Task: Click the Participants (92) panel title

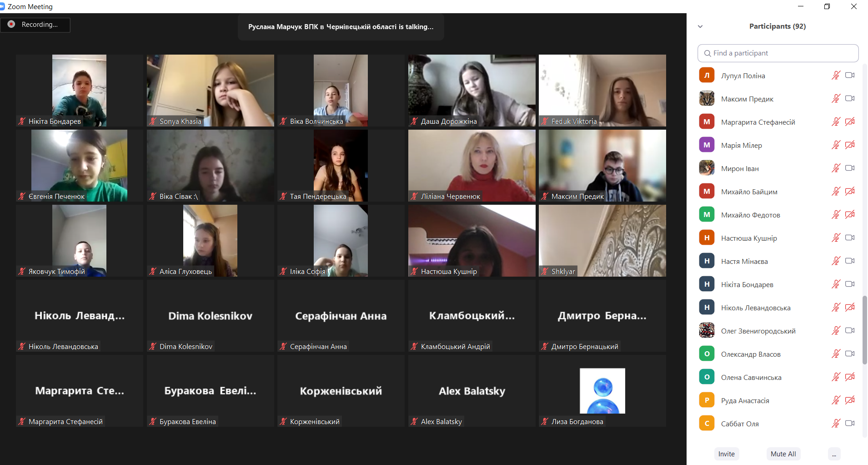Action: 778,26
